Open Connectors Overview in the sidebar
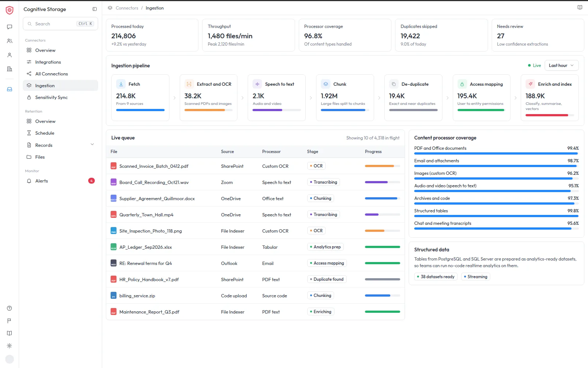The height and width of the screenshot is (368, 588). pyautogui.click(x=60, y=50)
